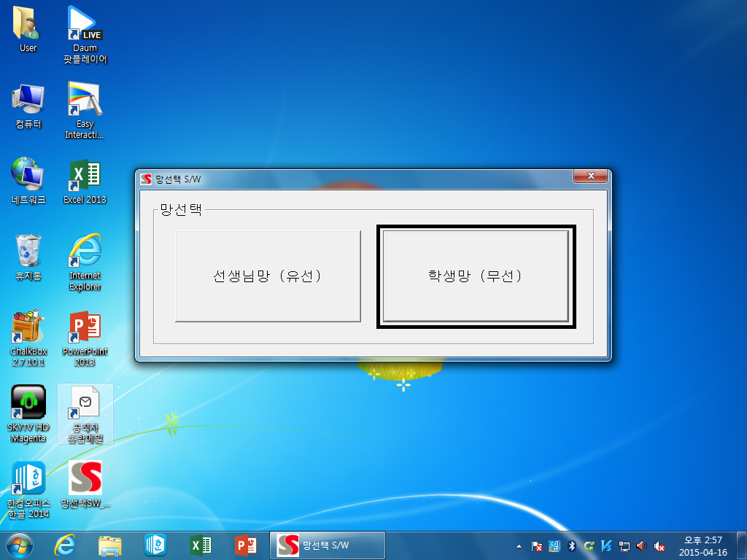Launch Excel from the taskbar
The image size is (747, 560).
tap(201, 545)
